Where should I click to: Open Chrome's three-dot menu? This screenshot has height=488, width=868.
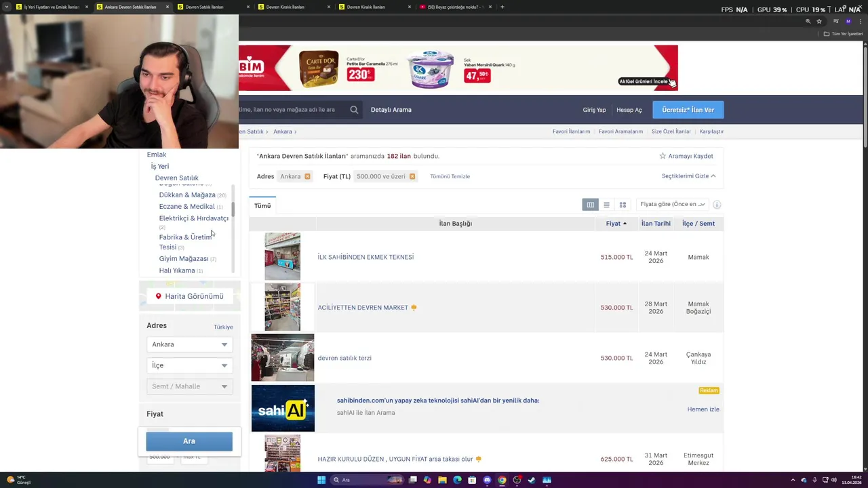click(861, 21)
